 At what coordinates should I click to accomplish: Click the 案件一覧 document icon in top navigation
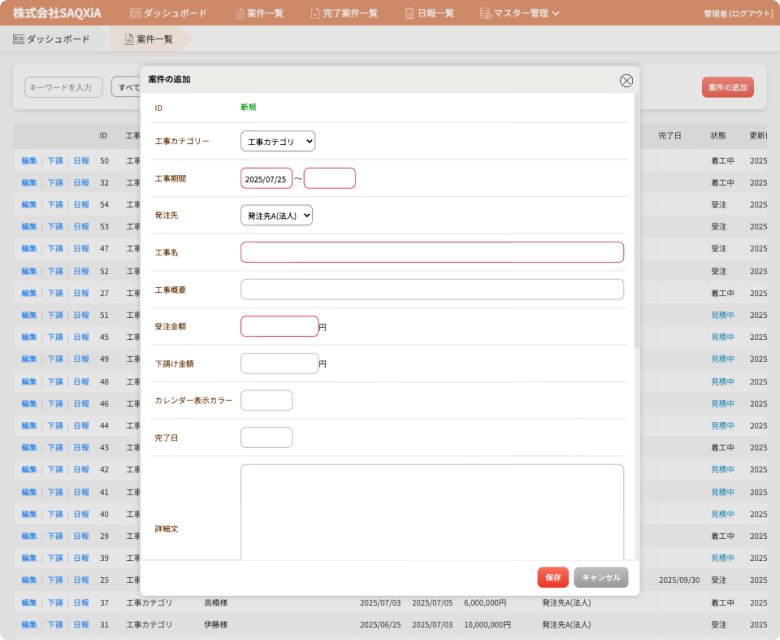239,13
